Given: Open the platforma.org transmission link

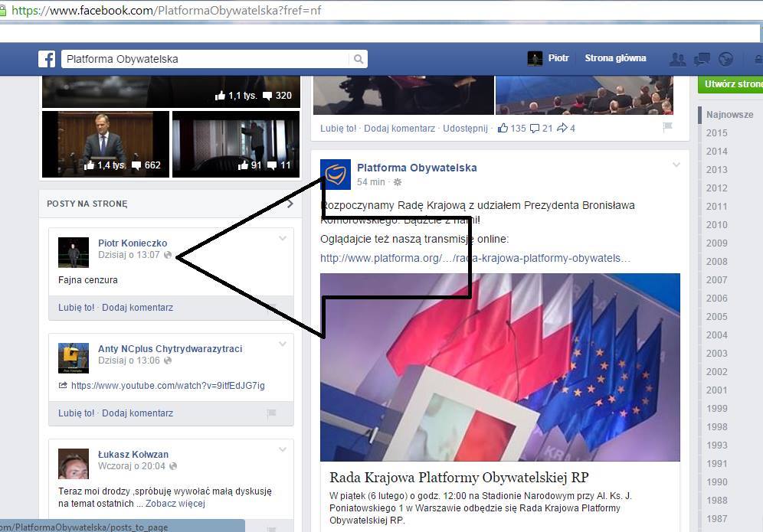Looking at the screenshot, I should pos(475,258).
